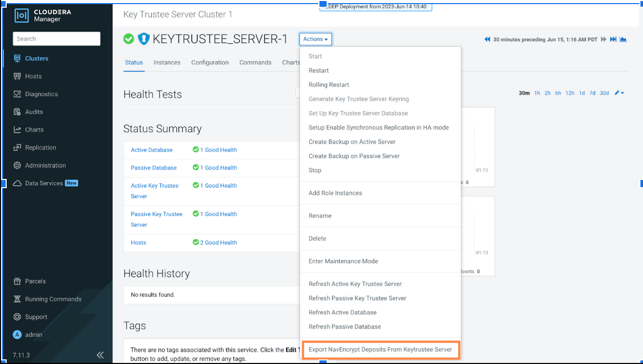Select Restart from Actions menu

318,70
